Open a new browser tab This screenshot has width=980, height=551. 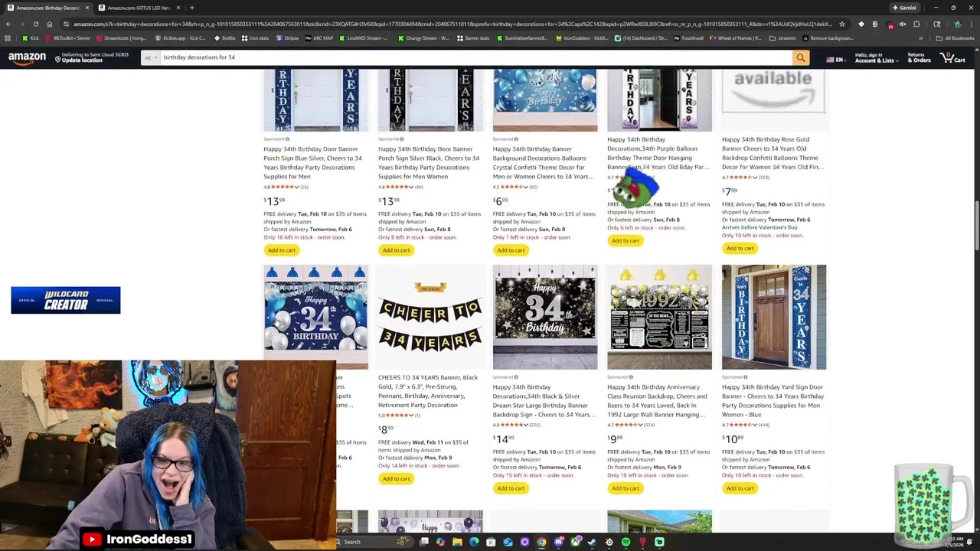pos(192,8)
